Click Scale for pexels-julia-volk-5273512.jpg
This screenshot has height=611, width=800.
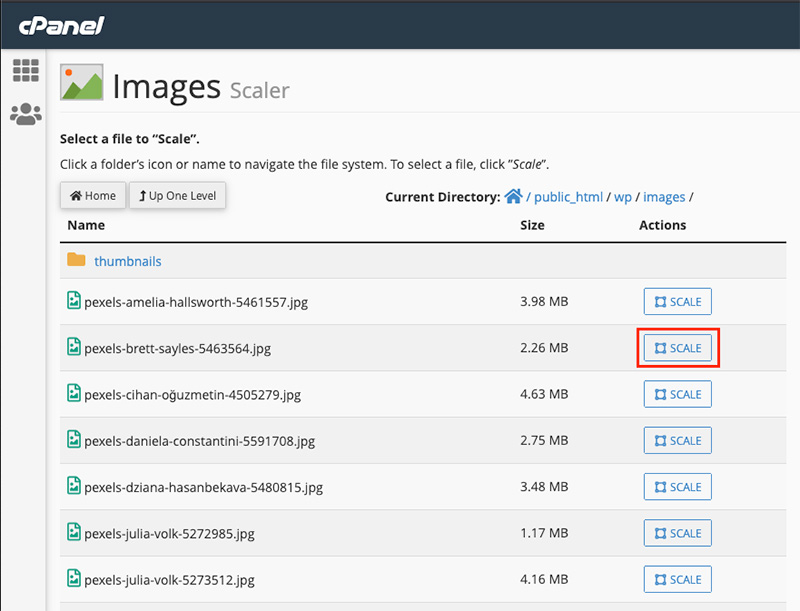(x=677, y=579)
